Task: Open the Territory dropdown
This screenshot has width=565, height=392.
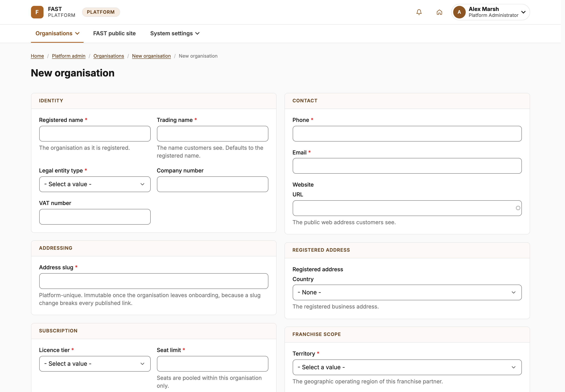Action: pos(407,367)
